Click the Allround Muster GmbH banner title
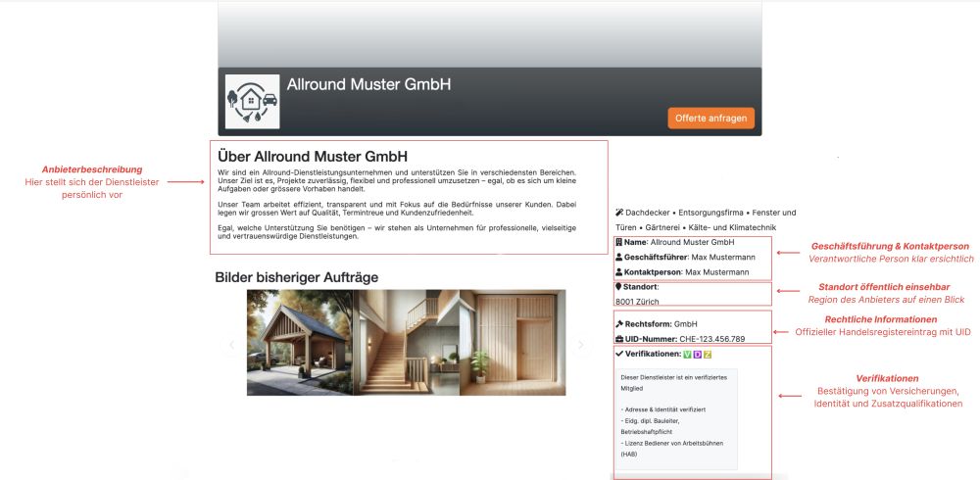This screenshot has height=480, width=980. (x=368, y=84)
